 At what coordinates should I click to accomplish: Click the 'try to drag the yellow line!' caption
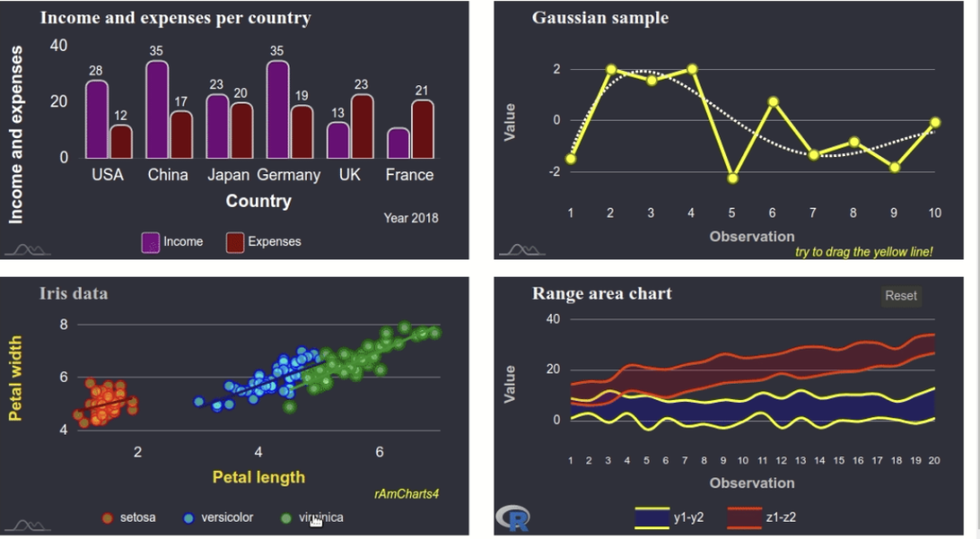[863, 251]
